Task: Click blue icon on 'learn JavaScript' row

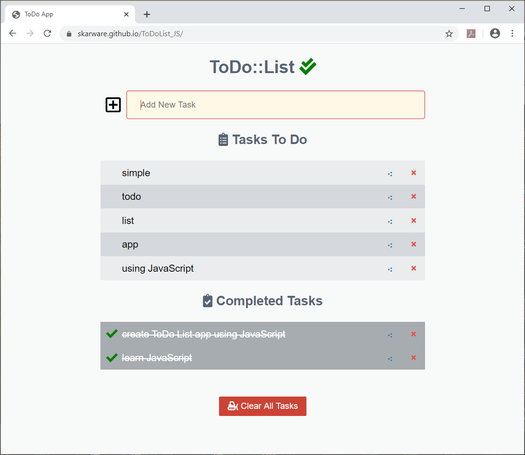Action: pos(390,359)
